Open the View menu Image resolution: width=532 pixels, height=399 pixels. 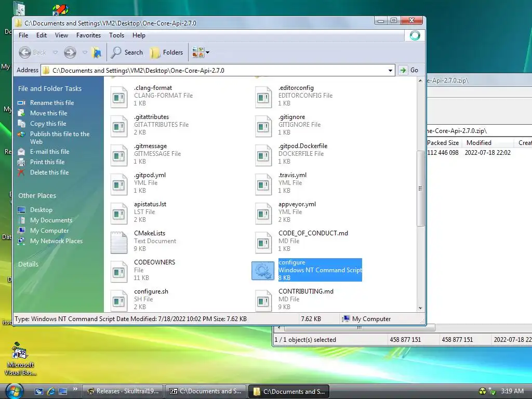[x=61, y=35]
